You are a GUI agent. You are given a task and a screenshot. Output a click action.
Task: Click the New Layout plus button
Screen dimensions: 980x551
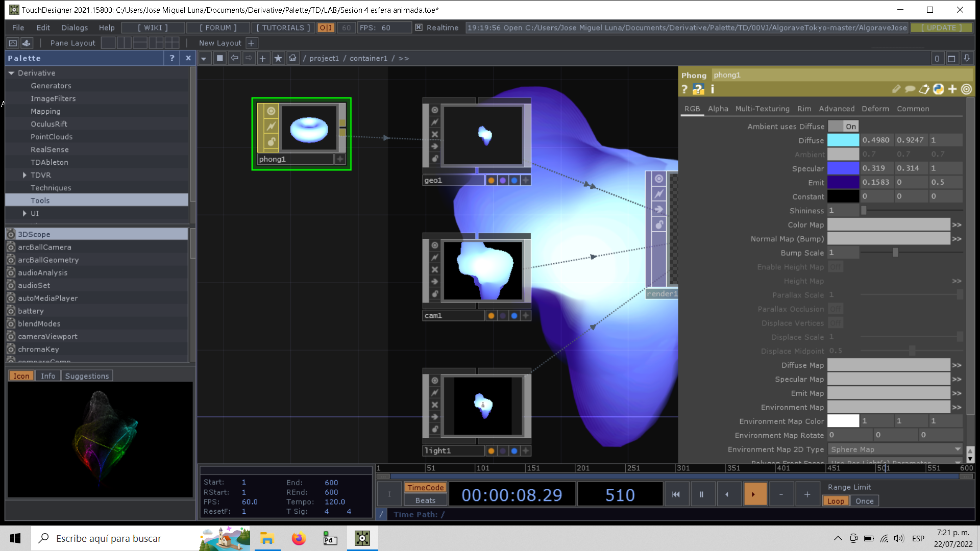251,43
